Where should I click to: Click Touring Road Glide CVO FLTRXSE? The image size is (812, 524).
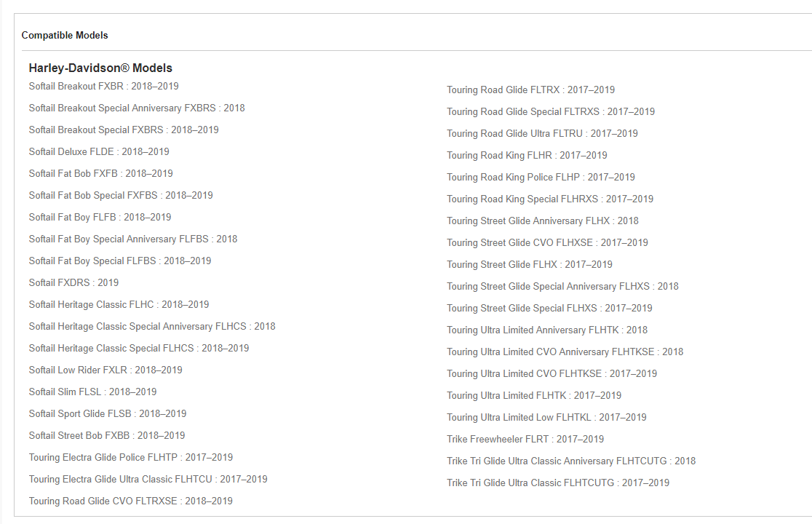coord(131,501)
